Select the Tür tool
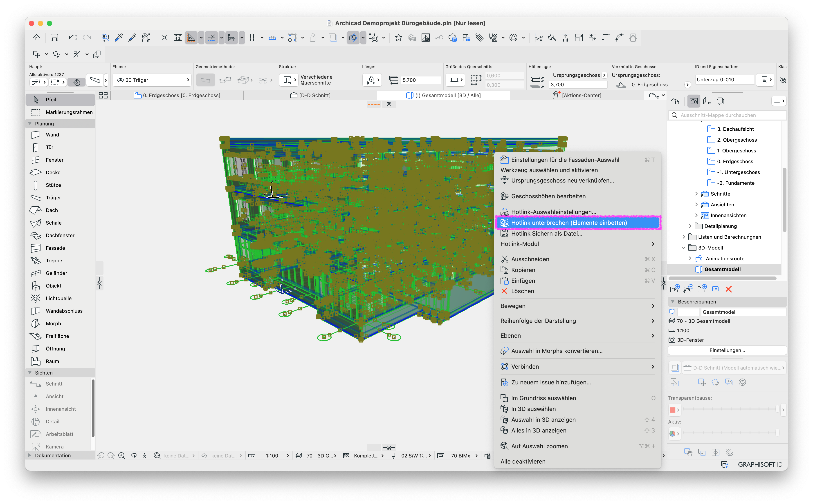Viewport: 813px width, 504px height. pyautogui.click(x=60, y=147)
